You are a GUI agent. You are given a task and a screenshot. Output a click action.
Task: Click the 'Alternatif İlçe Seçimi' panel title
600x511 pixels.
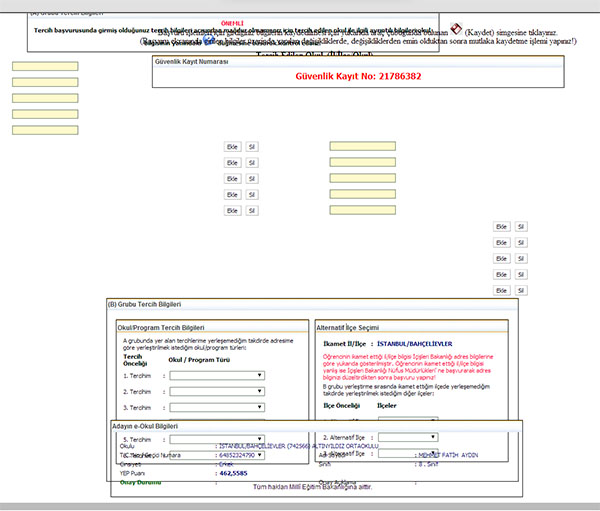click(348, 328)
